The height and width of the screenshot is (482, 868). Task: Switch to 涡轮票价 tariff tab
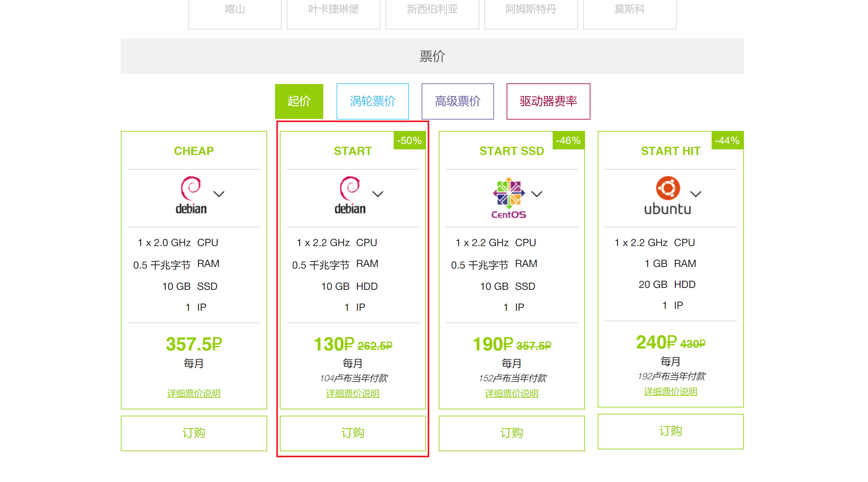click(373, 101)
